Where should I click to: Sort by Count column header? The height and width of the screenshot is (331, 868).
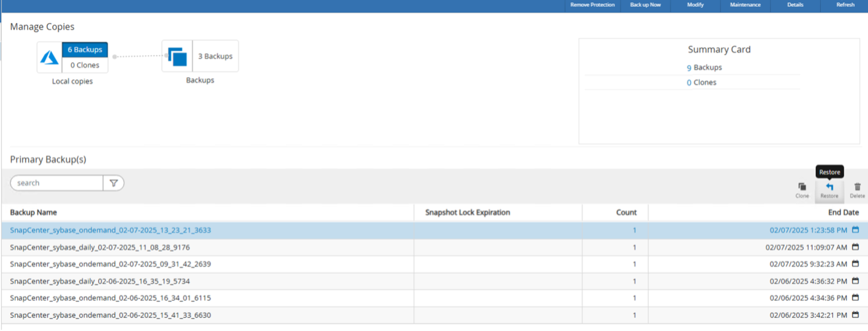(x=626, y=213)
